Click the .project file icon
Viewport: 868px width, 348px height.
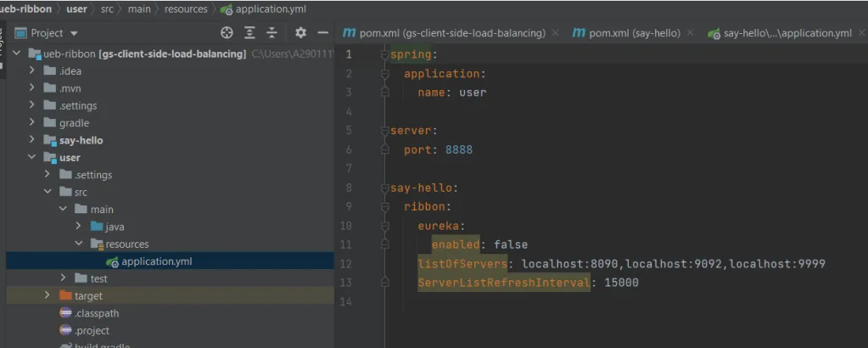[x=65, y=330]
